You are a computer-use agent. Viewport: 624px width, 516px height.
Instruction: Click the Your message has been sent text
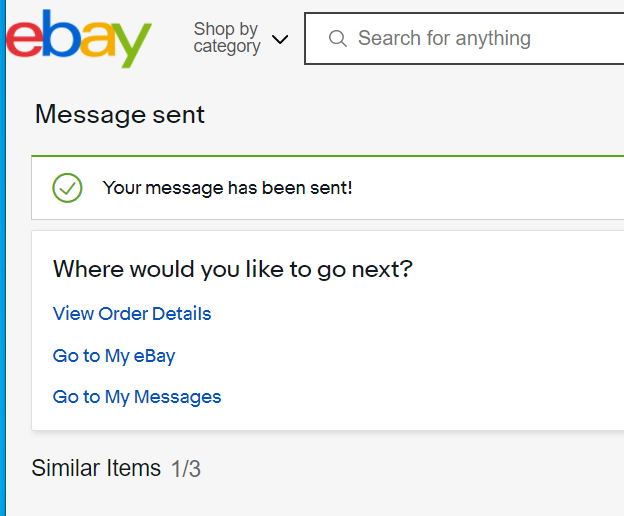228,188
